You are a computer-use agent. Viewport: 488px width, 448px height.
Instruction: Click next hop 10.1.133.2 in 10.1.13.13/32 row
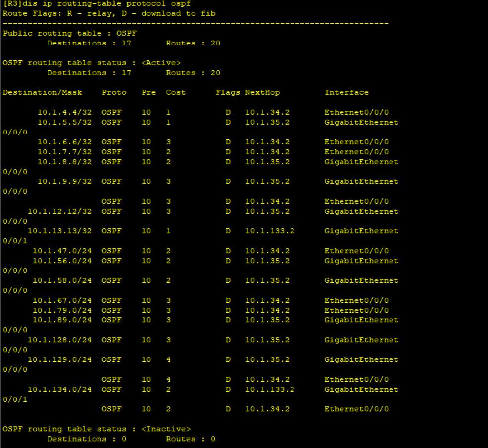click(270, 231)
